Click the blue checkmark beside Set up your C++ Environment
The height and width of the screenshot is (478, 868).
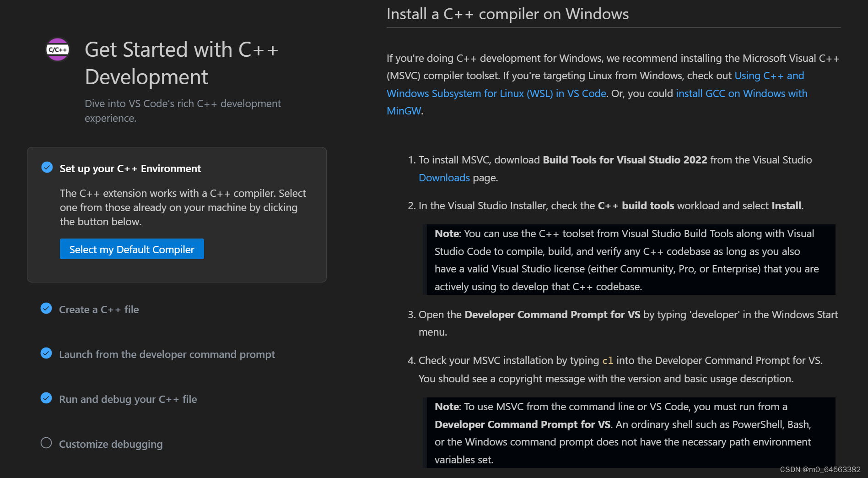click(46, 167)
